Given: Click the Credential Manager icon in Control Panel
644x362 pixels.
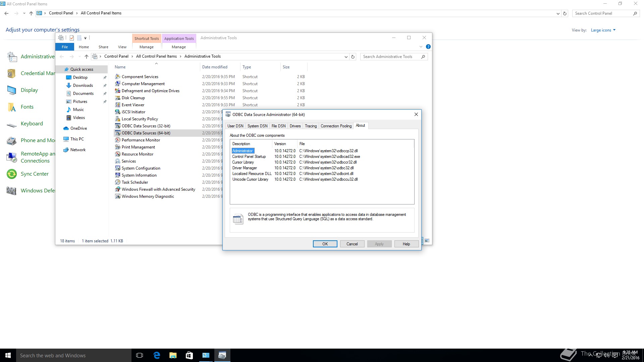Looking at the screenshot, I should (11, 73).
